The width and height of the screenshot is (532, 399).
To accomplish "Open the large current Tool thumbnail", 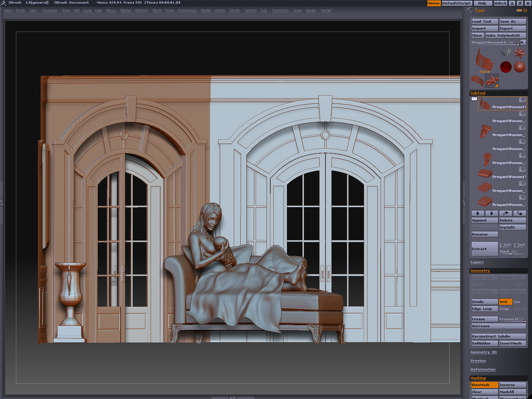I will click(x=484, y=59).
